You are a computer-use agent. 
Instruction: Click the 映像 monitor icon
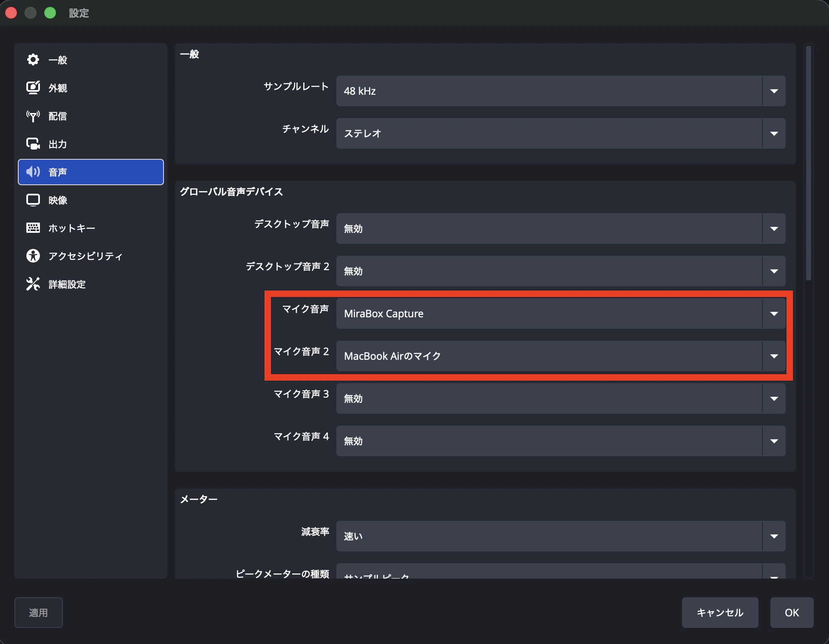click(x=33, y=200)
